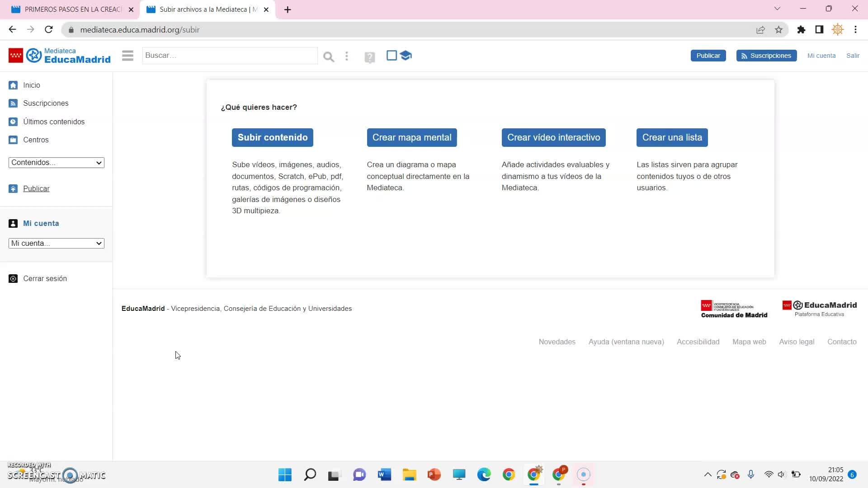This screenshot has height=488, width=868.
Task: Click the Inicio home icon
Action: click(13, 85)
